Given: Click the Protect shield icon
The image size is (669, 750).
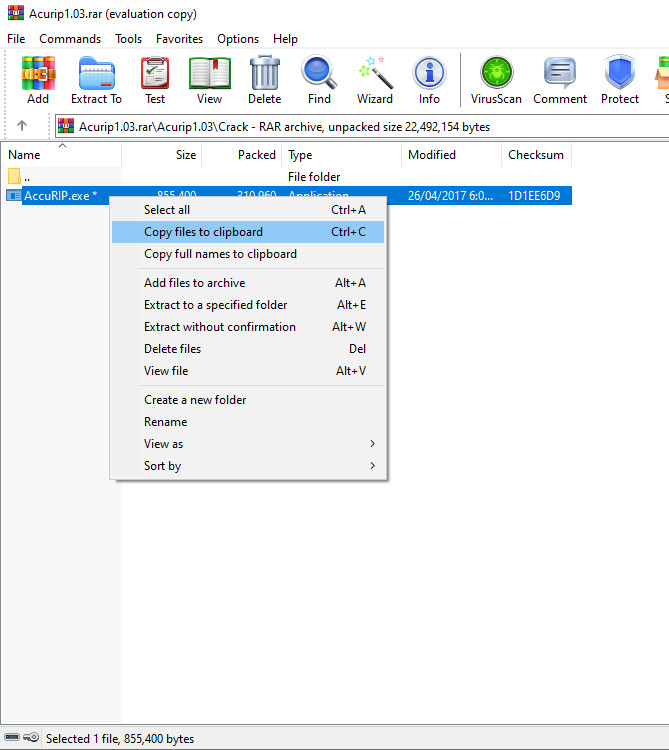Looking at the screenshot, I should click(620, 73).
